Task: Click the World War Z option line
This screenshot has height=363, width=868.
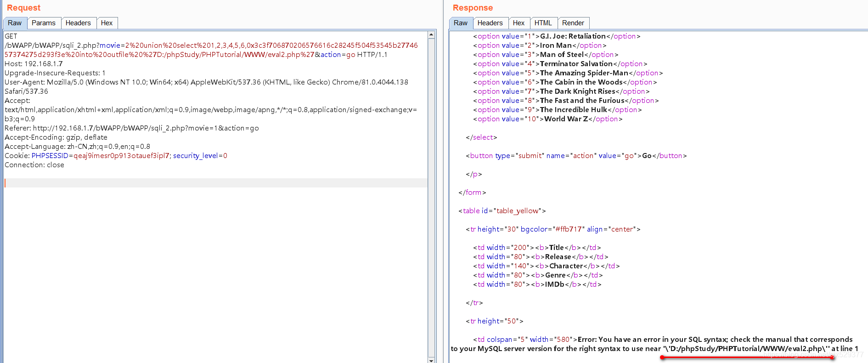Action: (548, 119)
